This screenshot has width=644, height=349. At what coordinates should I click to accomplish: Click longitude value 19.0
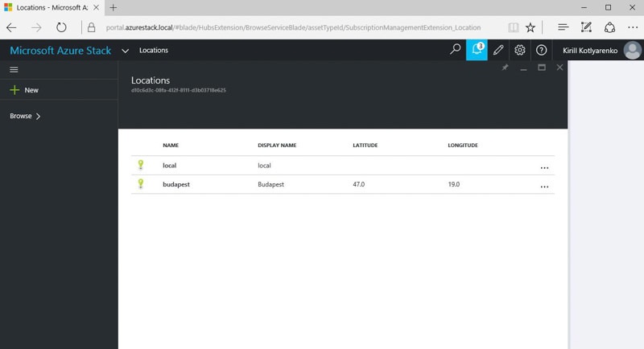coord(454,184)
